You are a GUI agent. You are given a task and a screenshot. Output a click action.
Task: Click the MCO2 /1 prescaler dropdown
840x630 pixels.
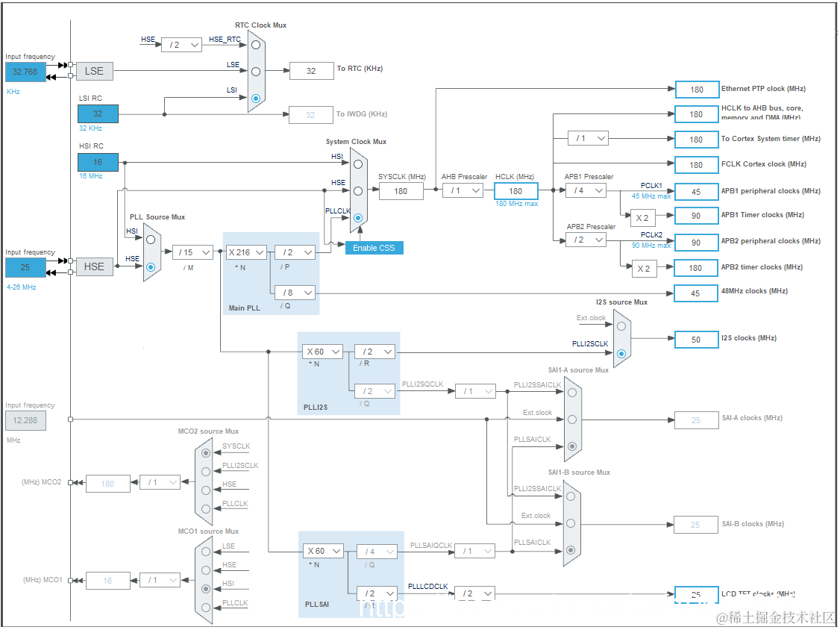160,482
